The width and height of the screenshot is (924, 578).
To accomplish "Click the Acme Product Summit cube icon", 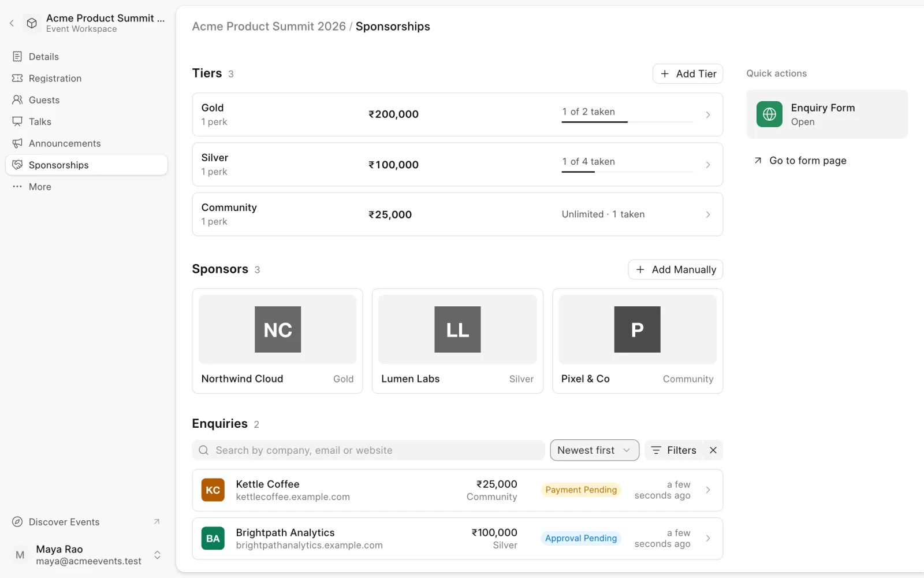I will pos(32,23).
